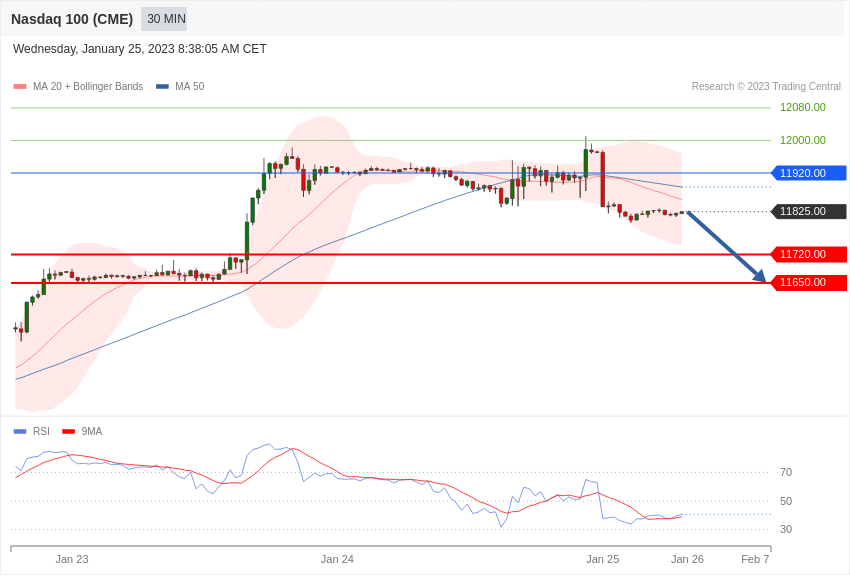Click the RSI legend label

41,431
